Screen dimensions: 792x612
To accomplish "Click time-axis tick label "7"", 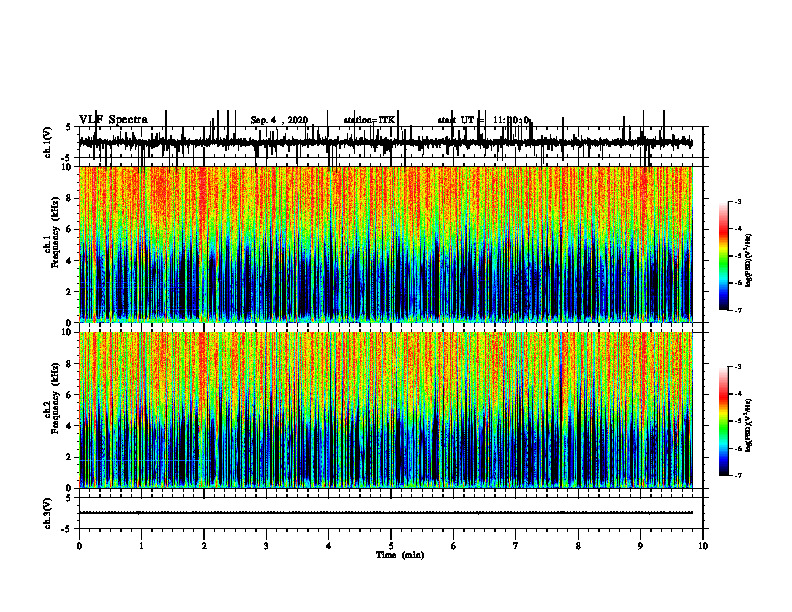I will 516,546.
